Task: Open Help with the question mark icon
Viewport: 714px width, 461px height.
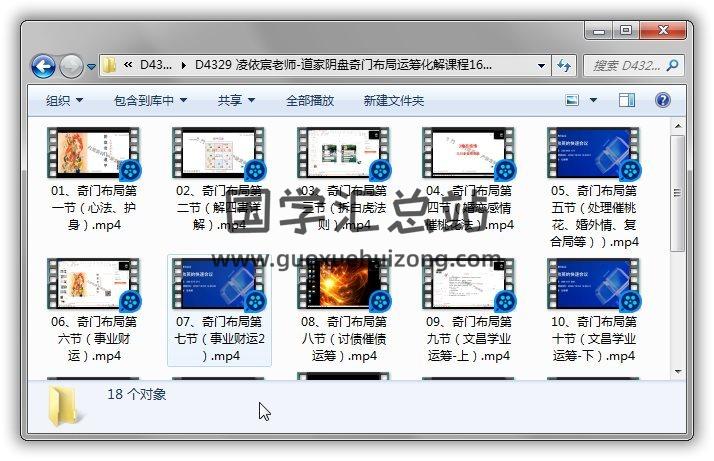Action: coord(663,100)
